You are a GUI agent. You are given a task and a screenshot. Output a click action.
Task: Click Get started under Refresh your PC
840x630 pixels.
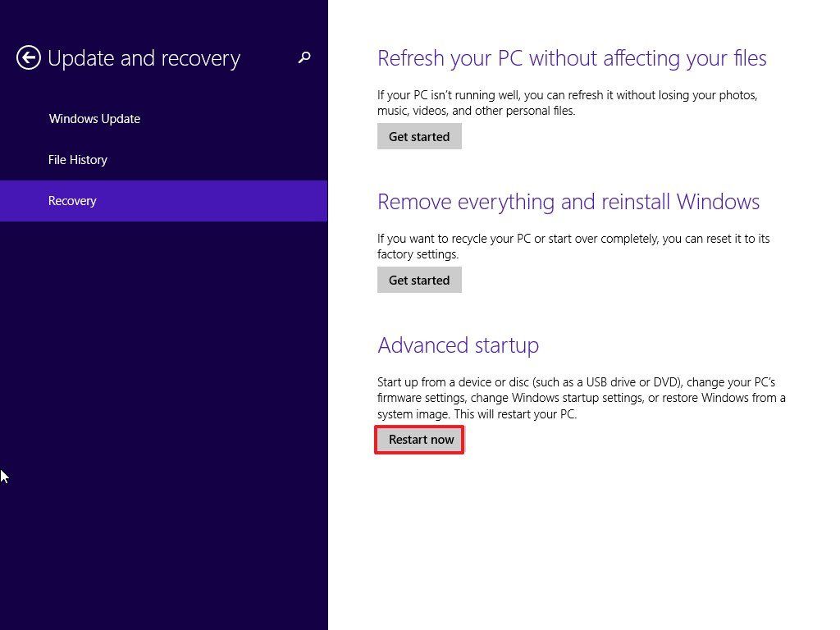click(x=419, y=136)
